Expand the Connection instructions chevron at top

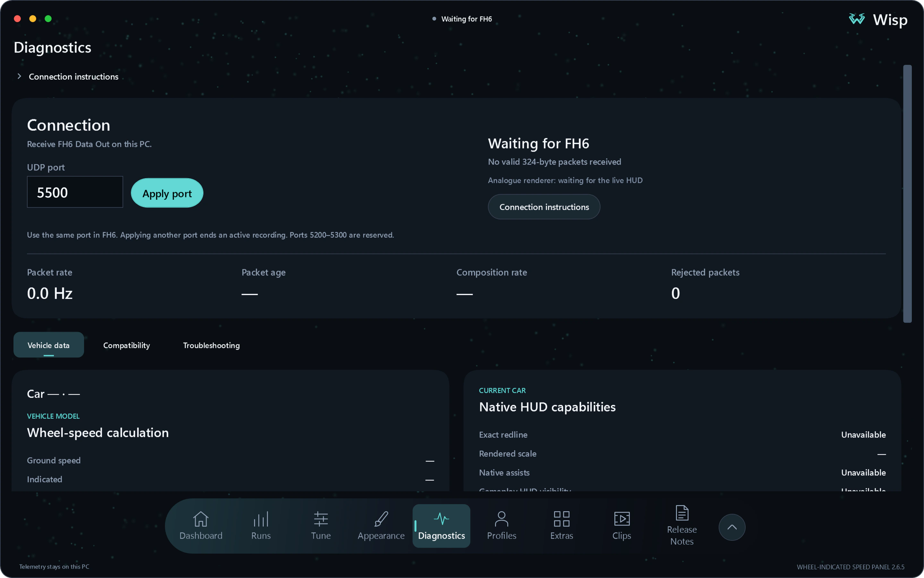coord(19,76)
